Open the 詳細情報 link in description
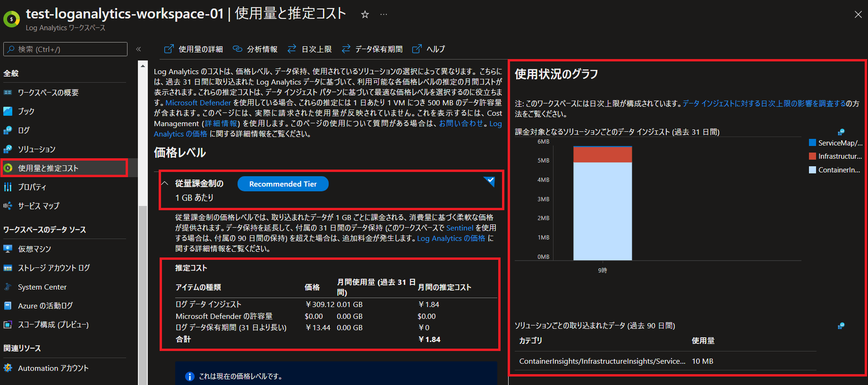This screenshot has height=385, width=868. [221, 123]
